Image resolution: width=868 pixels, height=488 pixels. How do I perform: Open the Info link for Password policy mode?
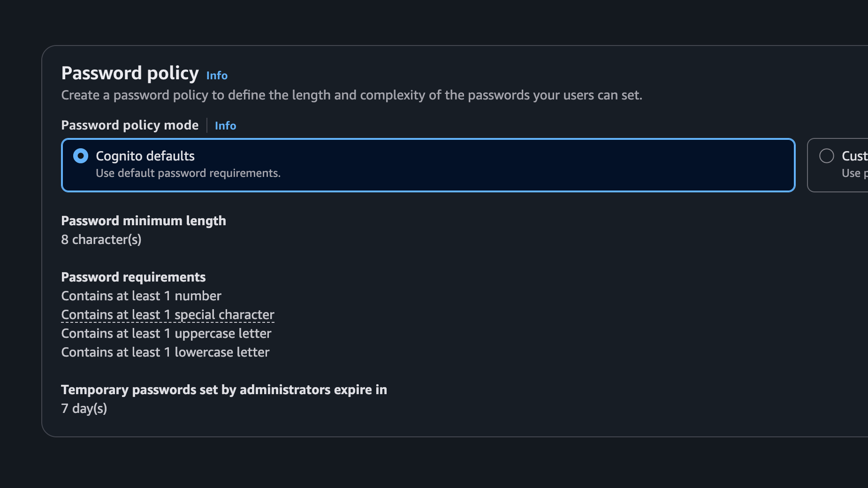(225, 126)
